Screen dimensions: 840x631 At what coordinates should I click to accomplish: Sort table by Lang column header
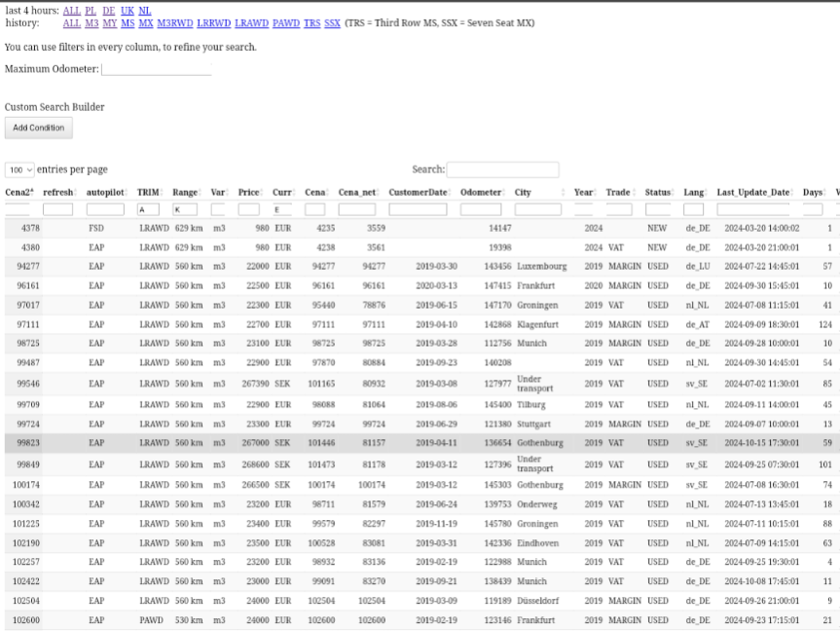(693, 193)
